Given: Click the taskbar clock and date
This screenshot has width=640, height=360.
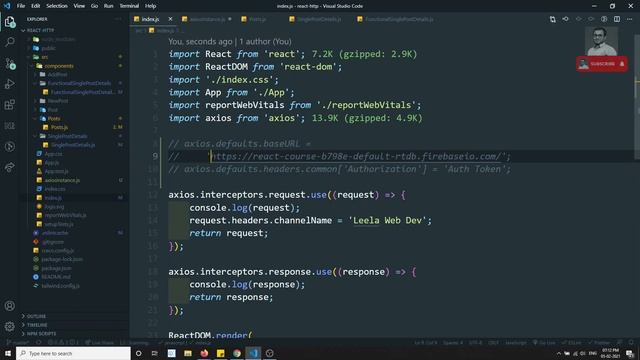Looking at the screenshot, I should pos(610,353).
